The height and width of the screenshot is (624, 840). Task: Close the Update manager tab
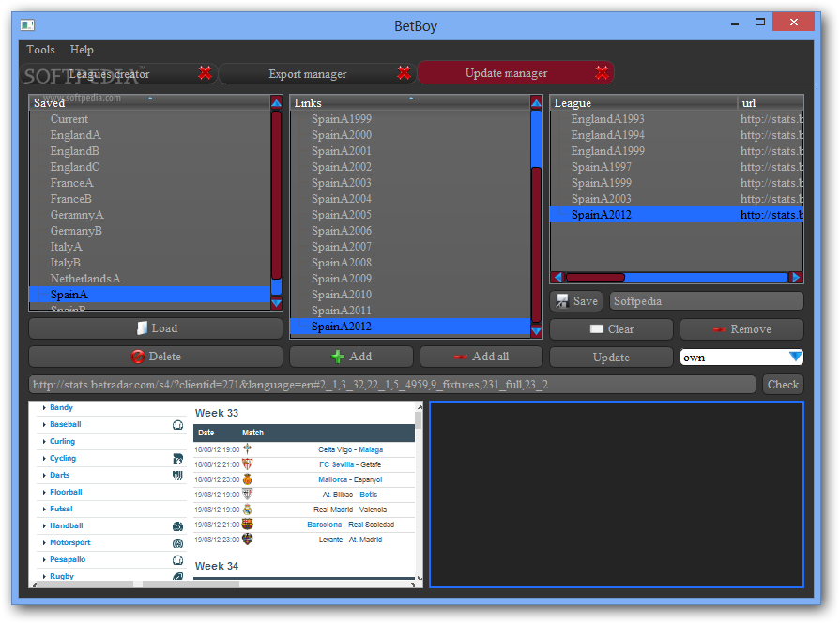(x=603, y=73)
